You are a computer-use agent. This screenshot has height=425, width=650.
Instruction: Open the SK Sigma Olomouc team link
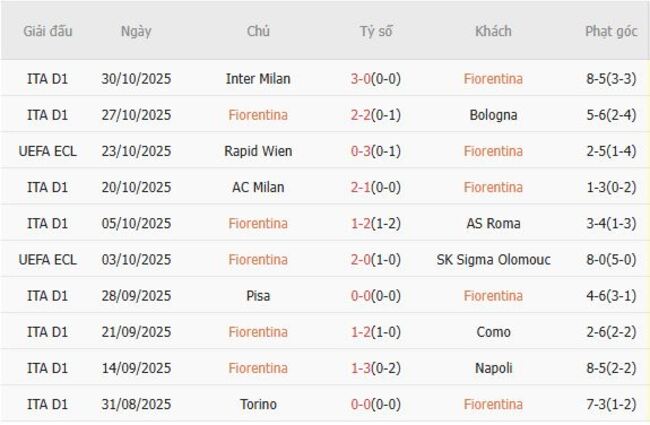point(493,260)
